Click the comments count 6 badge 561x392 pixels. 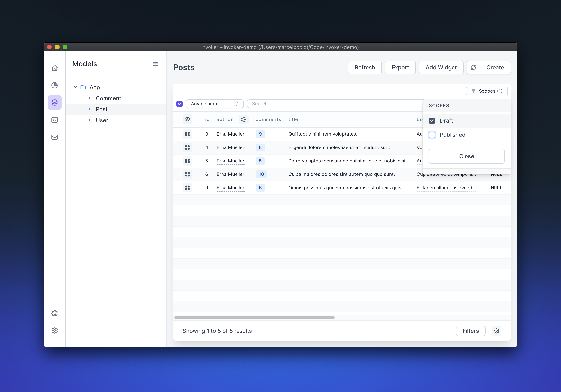click(260, 188)
